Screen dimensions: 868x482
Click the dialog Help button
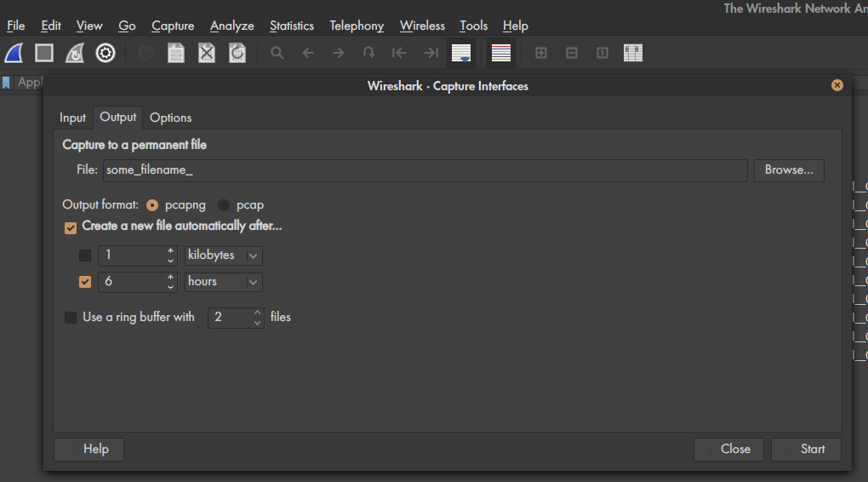89,450
